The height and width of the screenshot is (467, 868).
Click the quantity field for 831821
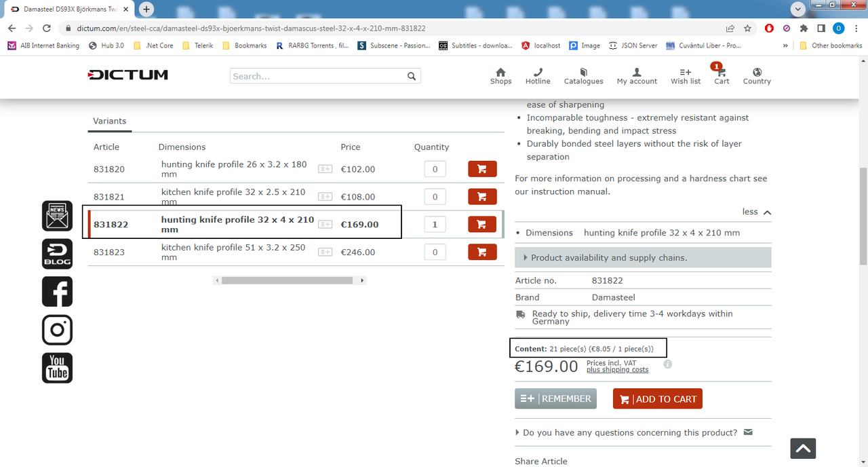coord(435,197)
